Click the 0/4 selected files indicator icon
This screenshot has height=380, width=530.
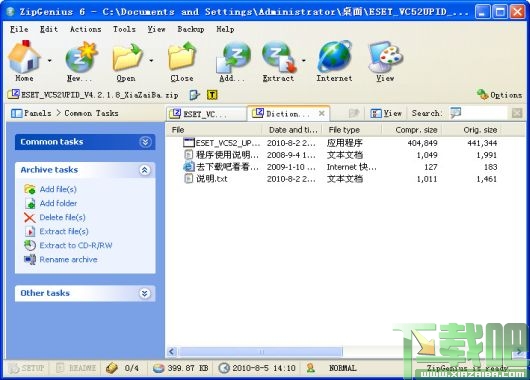click(x=112, y=368)
